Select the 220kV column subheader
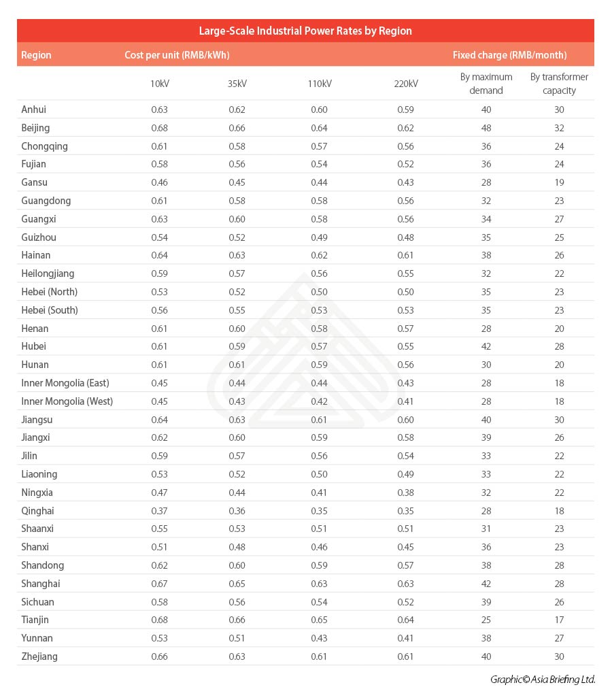 click(x=406, y=84)
